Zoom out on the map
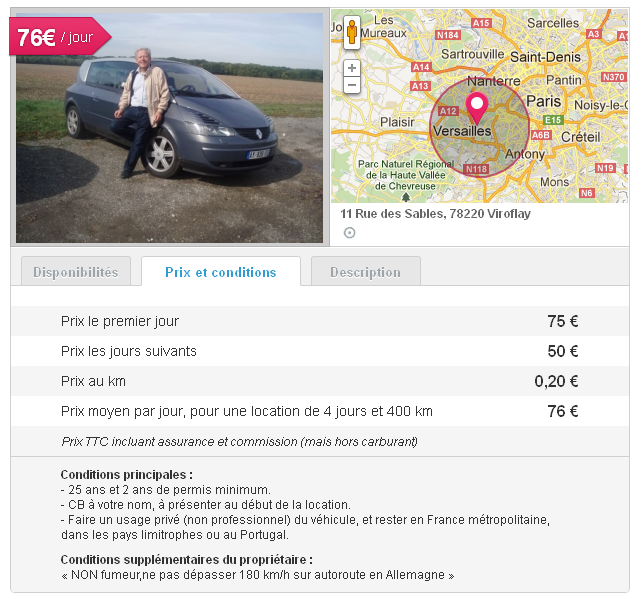 [x=351, y=85]
